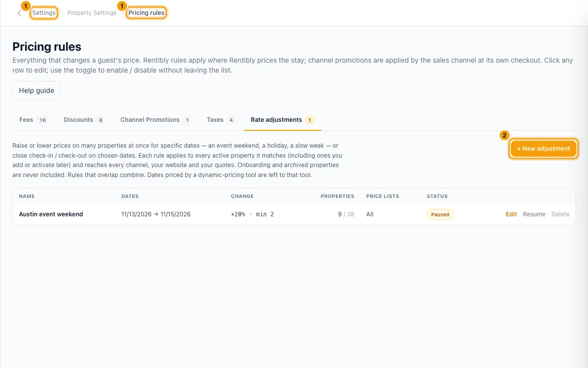Open the Channel Promotions tab
Viewport: 588px width, 368px height.
[155, 120]
